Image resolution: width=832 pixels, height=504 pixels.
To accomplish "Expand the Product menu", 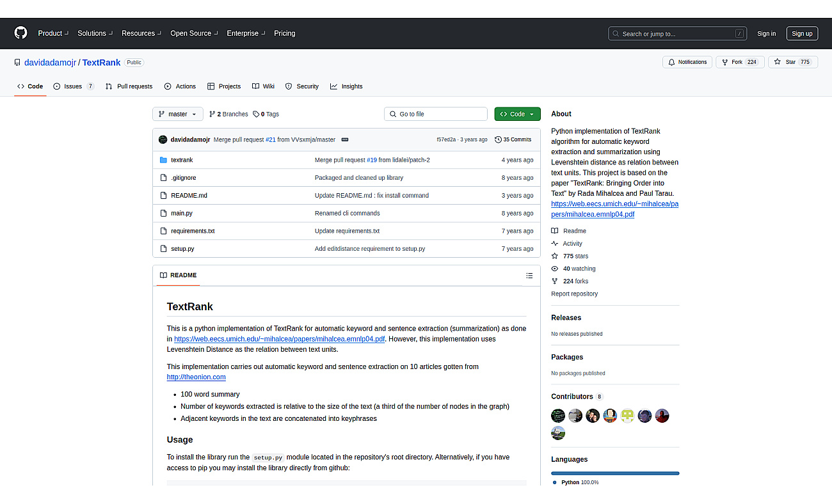I will click(x=53, y=33).
